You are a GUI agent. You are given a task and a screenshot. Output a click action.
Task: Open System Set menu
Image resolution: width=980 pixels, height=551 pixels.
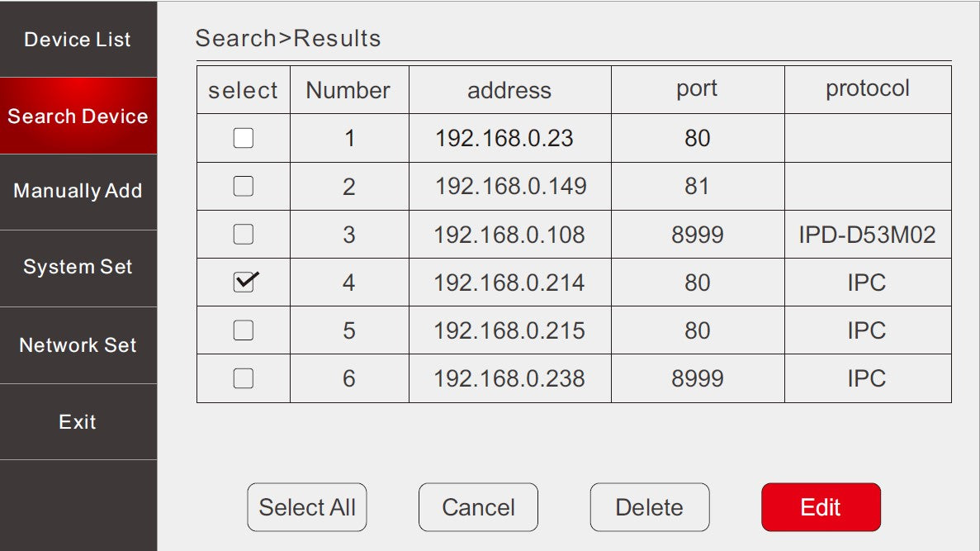78,268
